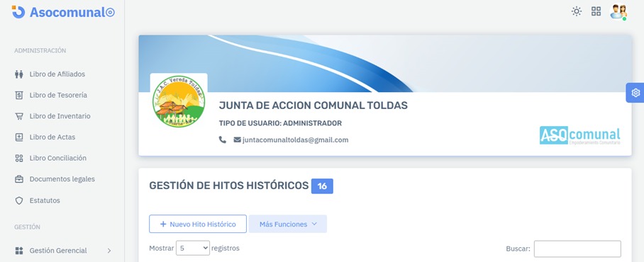Image resolution: width=644 pixels, height=262 pixels.
Task: Open Libro de Tesorería
Action: coord(58,95)
